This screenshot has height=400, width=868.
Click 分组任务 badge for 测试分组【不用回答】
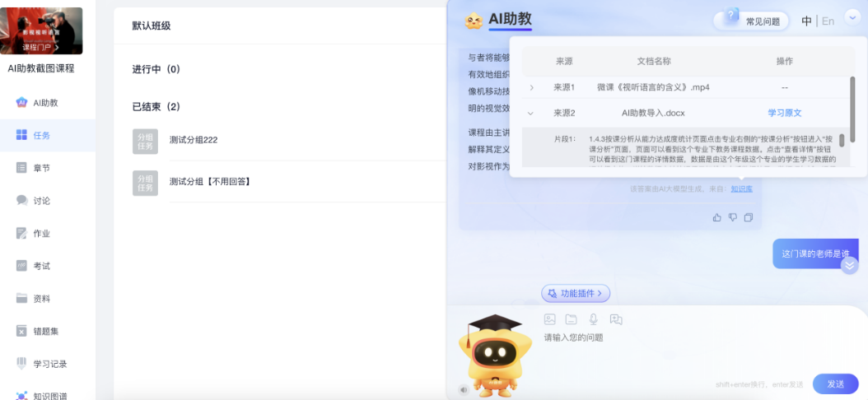click(145, 183)
